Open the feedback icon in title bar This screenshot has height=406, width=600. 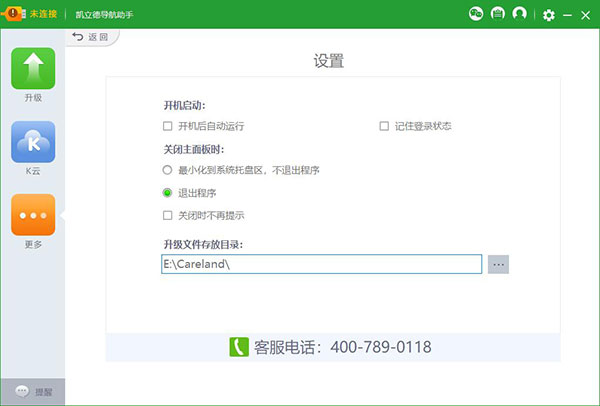tap(497, 14)
